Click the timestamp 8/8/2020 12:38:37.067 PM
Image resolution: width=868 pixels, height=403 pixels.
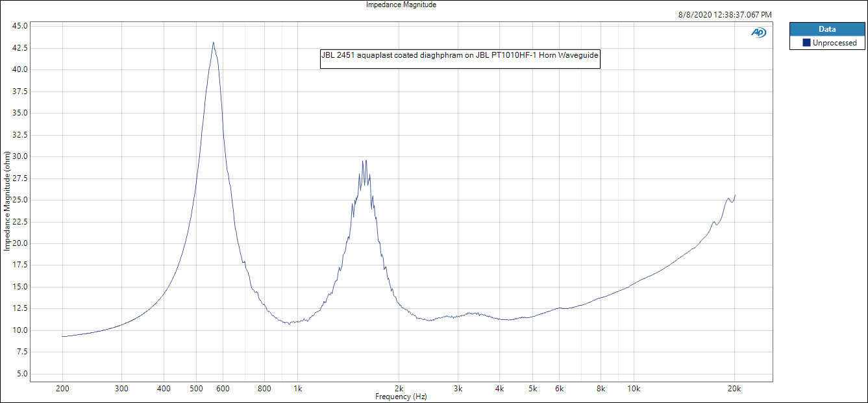[x=725, y=14]
